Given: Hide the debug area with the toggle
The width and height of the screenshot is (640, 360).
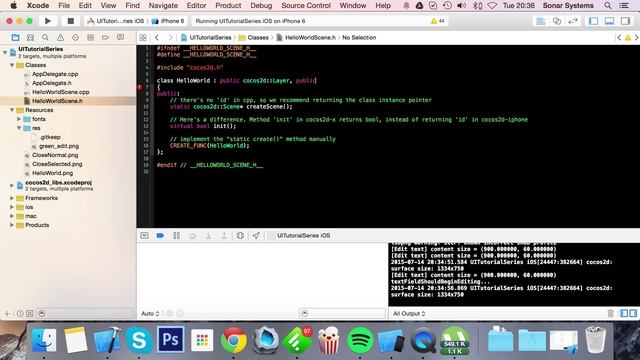Looking at the screenshot, I should (144, 236).
